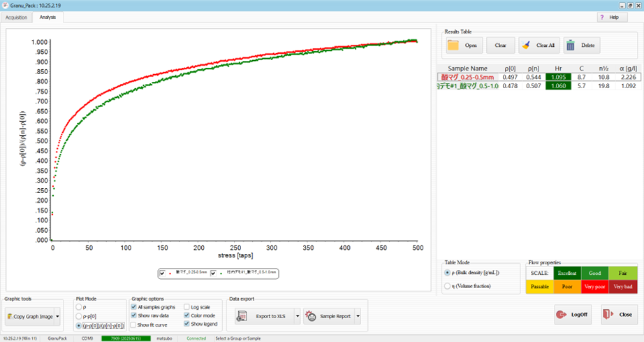Image resolution: width=644 pixels, height=342 pixels.
Task: Click the Clear button in Results Table
Action: (x=500, y=45)
